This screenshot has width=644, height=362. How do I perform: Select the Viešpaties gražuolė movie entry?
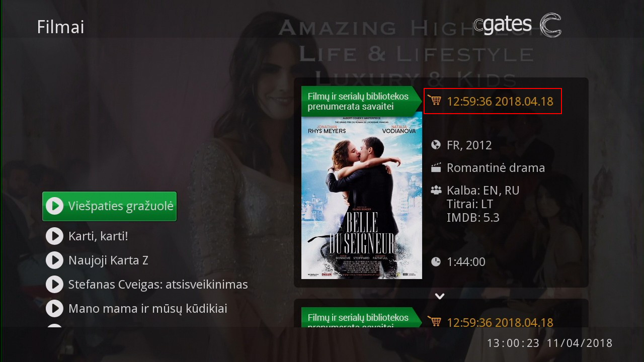[x=110, y=206]
